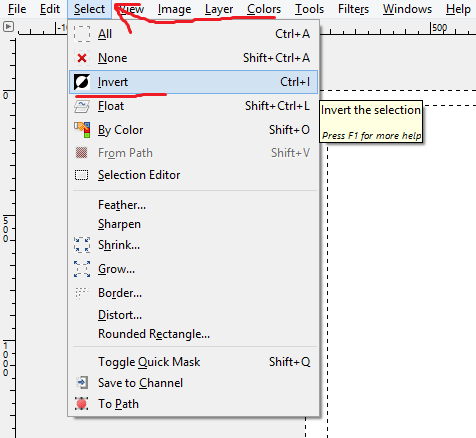This screenshot has height=438, width=476.
Task: Choose Float from the Select menu
Action: 193,106
